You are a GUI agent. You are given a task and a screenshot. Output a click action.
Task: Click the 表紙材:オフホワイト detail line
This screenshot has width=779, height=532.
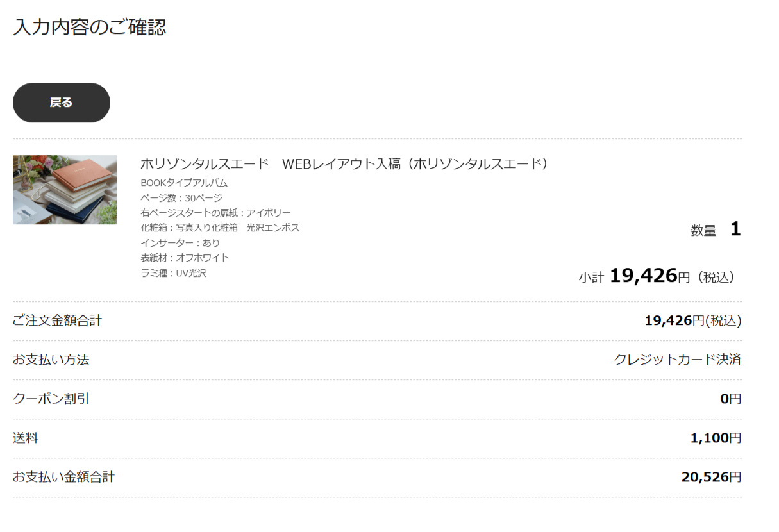185,258
